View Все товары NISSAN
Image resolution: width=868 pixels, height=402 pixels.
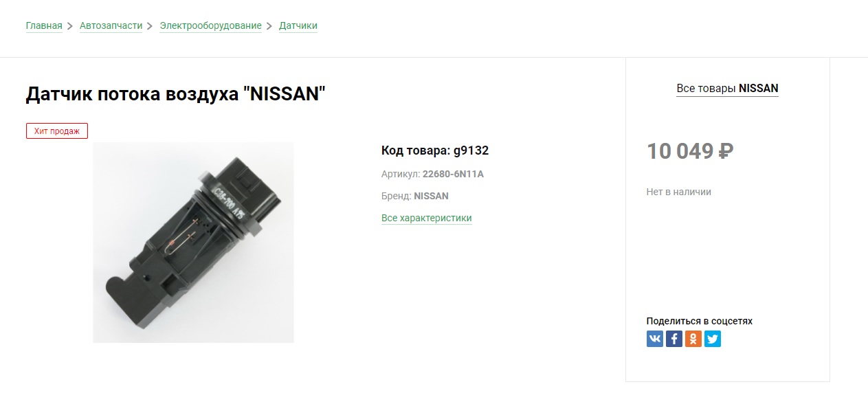(x=727, y=89)
